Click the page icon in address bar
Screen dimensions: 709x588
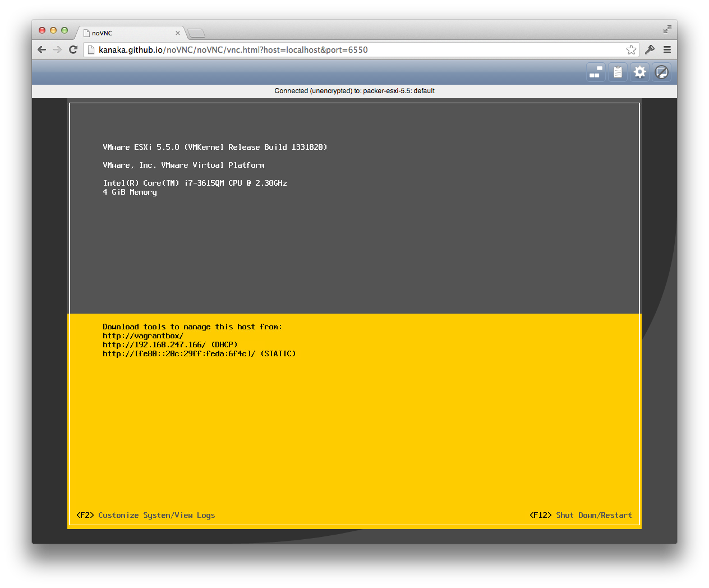click(x=91, y=49)
